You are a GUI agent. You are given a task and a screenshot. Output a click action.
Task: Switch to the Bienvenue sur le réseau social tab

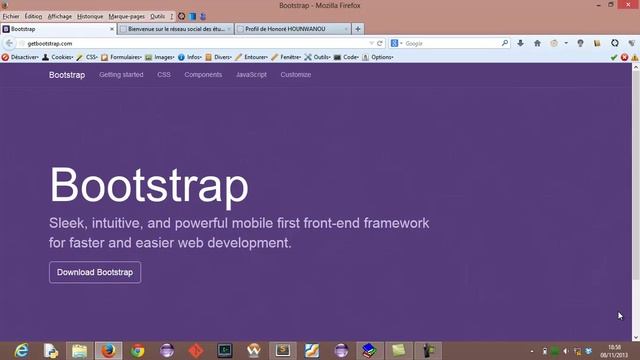pos(176,29)
